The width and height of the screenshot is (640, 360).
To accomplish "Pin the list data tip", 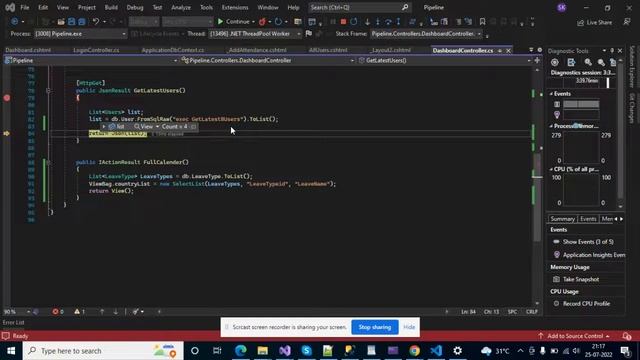I will pos(193,127).
